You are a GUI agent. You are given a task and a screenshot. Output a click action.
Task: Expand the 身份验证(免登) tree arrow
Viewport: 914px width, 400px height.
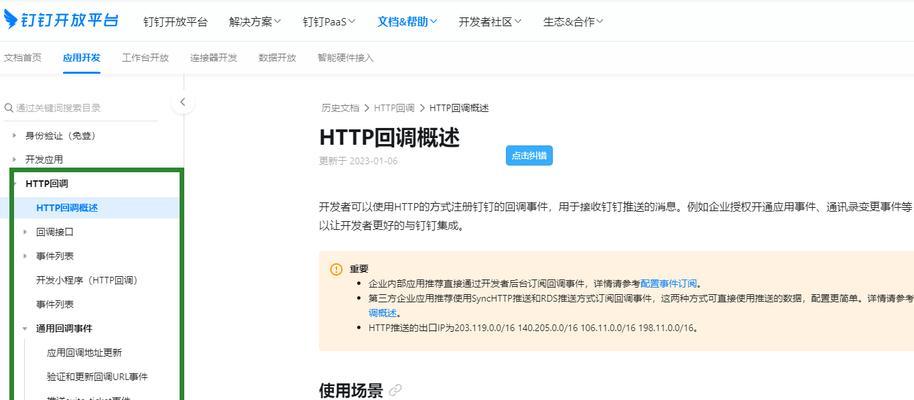point(15,135)
